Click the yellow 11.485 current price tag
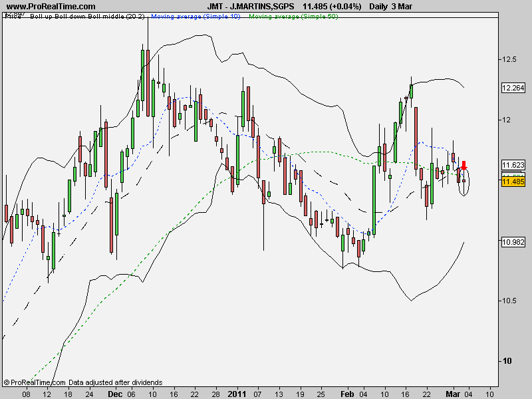532x399 pixels. pos(513,182)
